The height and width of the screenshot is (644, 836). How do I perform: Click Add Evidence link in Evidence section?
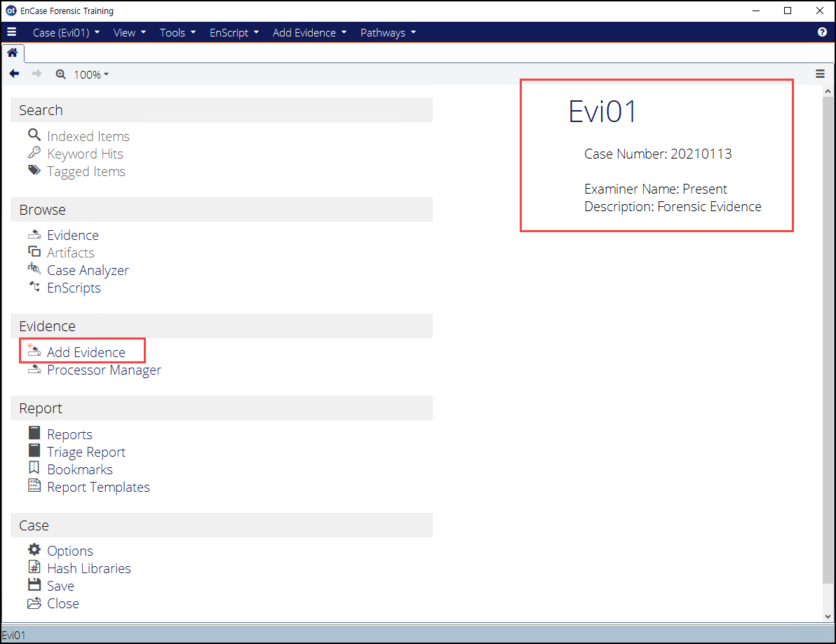pos(86,352)
